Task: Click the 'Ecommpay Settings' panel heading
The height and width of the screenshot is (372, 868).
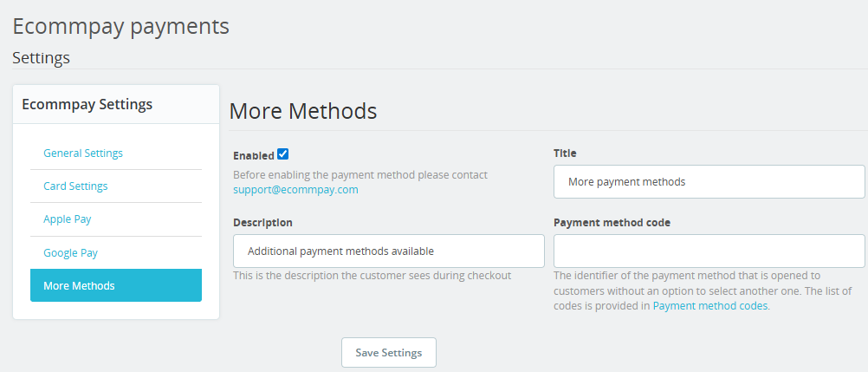Action: pyautogui.click(x=87, y=104)
